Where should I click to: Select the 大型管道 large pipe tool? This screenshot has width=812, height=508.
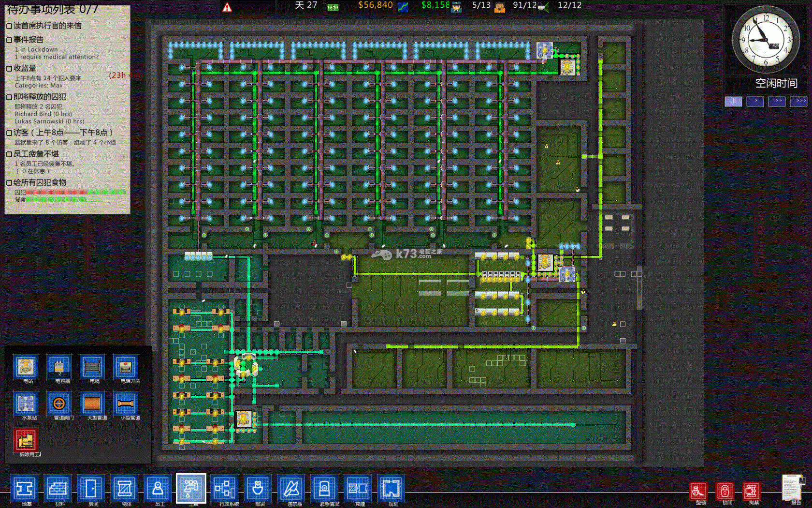(x=92, y=403)
